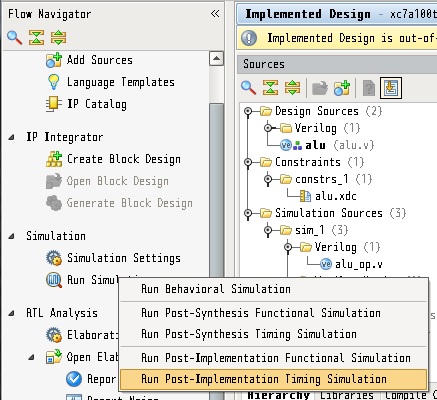Click the Flow Navigator search magnifier icon
Image resolution: width=437 pixels, height=400 pixels.
click(x=14, y=37)
